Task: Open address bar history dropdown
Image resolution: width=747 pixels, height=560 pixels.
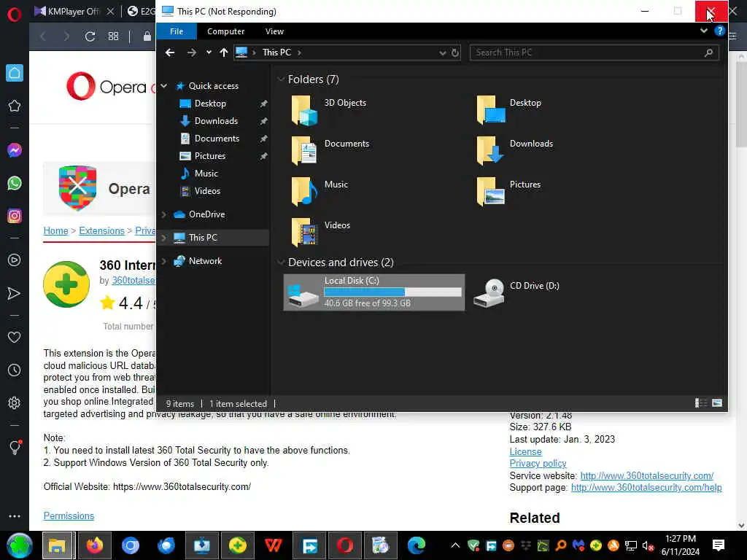Action: pos(443,52)
